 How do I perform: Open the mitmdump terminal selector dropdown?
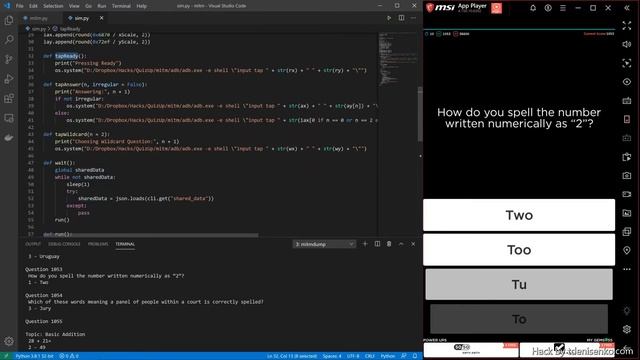click(x=324, y=244)
